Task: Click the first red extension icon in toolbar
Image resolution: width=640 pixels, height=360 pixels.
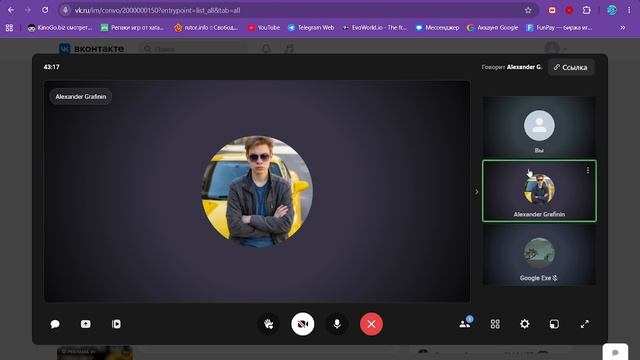Action: pyautogui.click(x=552, y=10)
